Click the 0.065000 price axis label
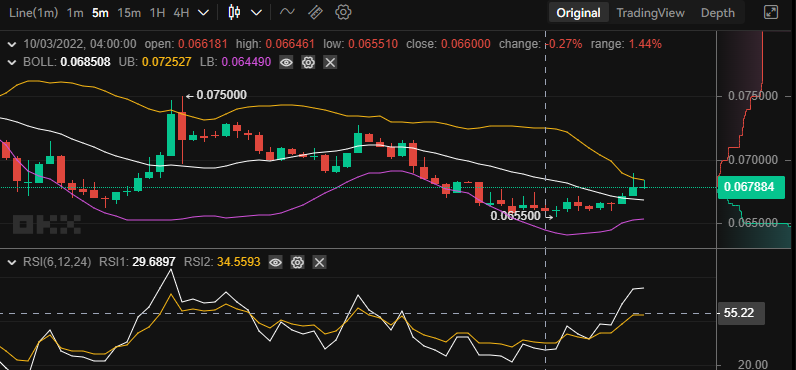796x370 pixels. pyautogui.click(x=753, y=223)
